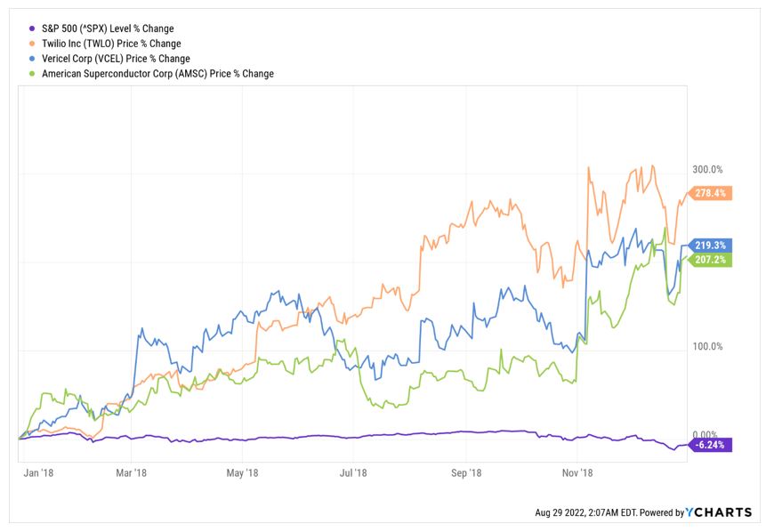This screenshot has width=774, height=532.
Task: Click the purple S&P 500 legend dot
Action: [34, 28]
